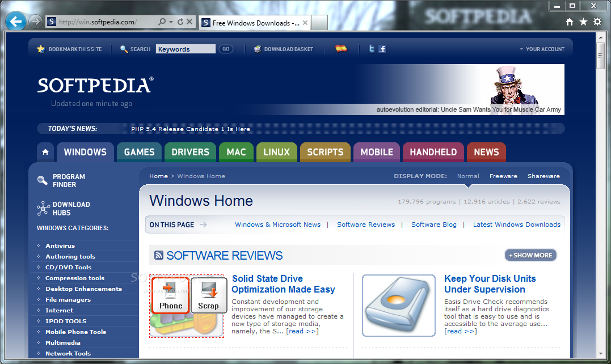Click the Softpedia logo
611x364 pixels.
click(x=95, y=85)
